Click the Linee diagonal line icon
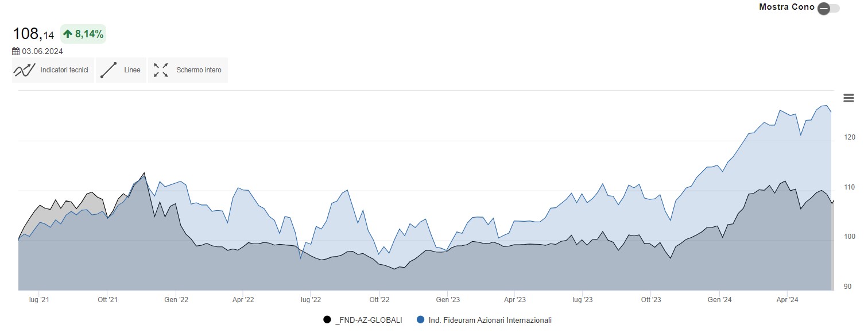The height and width of the screenshot is (336, 868). click(108, 70)
